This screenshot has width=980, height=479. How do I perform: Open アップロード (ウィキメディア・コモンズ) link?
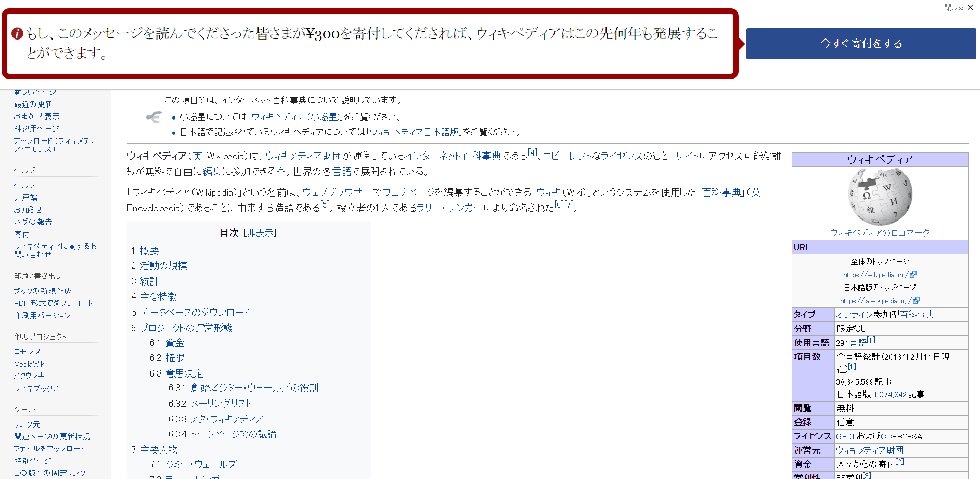click(55, 145)
